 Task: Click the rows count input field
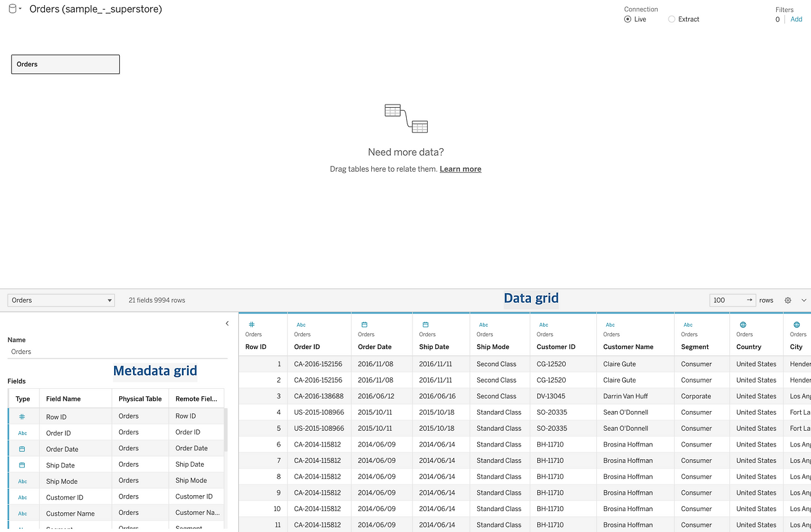click(x=733, y=300)
